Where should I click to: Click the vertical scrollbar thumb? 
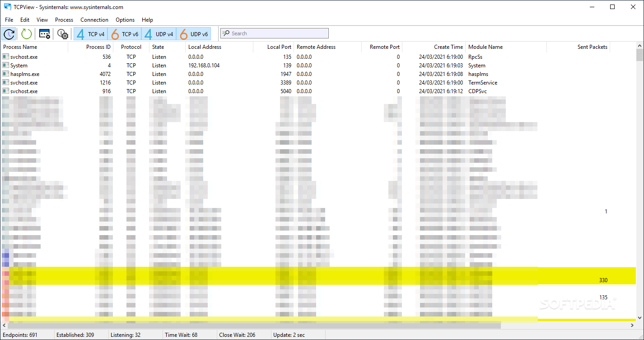click(639, 55)
